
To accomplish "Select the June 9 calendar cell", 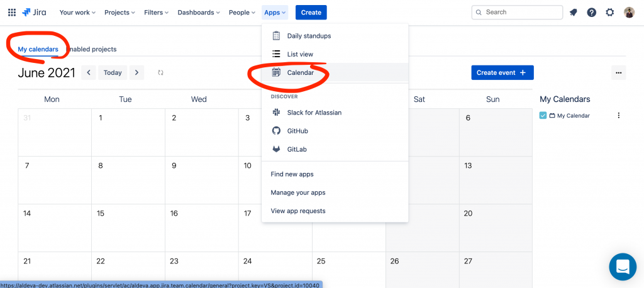I will (202, 180).
